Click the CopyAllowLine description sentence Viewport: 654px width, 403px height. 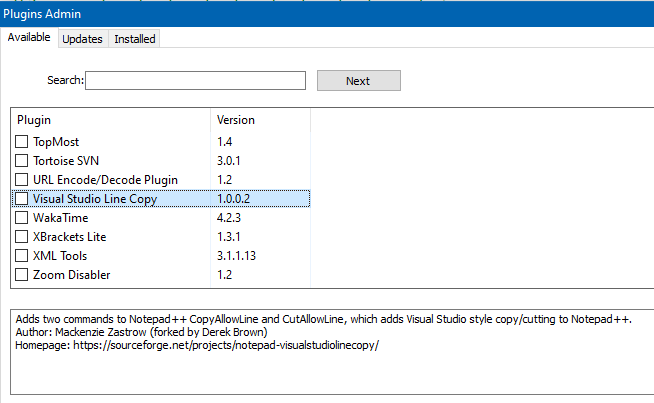point(324,319)
